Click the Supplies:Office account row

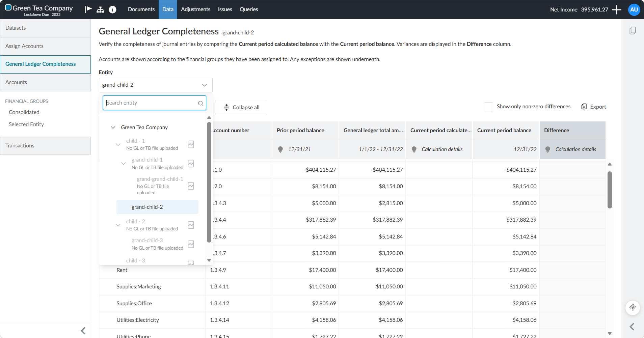click(352, 304)
